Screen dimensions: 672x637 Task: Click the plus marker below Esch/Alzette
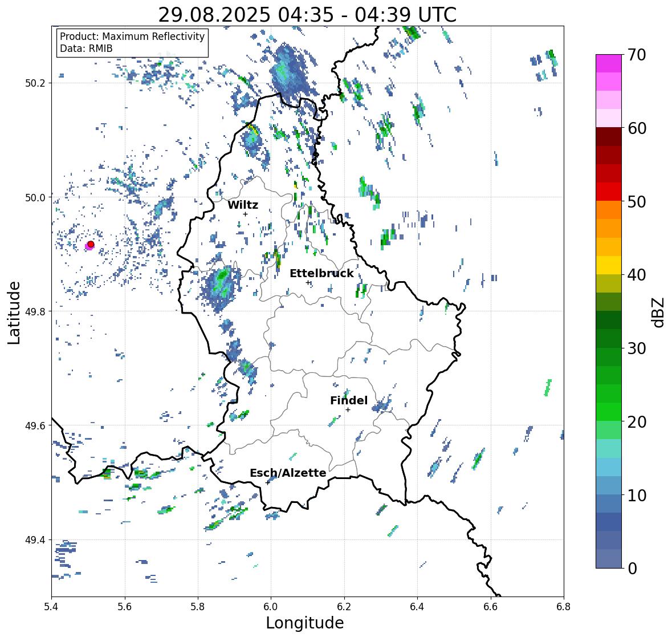pos(268,482)
